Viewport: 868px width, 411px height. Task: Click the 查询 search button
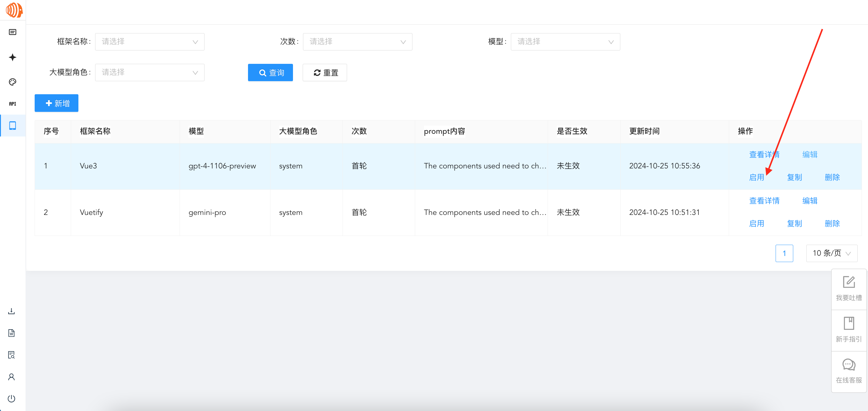270,72
